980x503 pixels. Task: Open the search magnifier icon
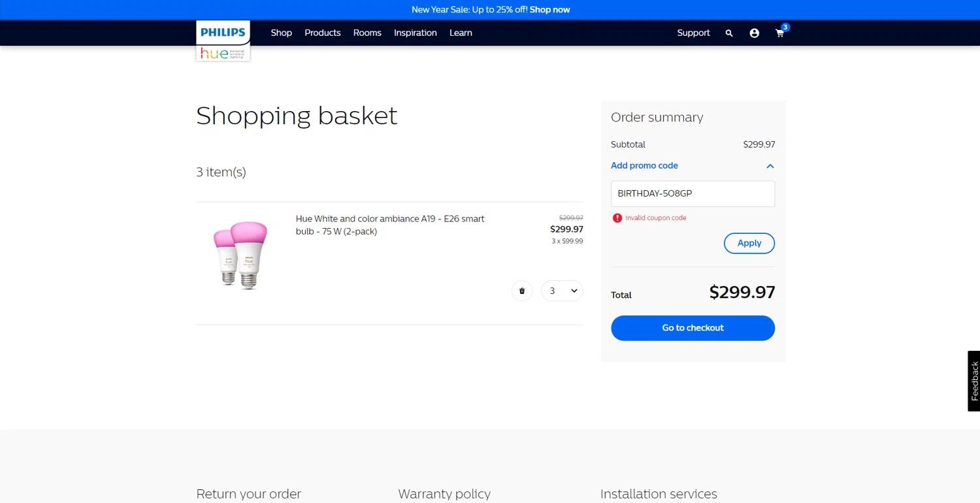click(729, 33)
